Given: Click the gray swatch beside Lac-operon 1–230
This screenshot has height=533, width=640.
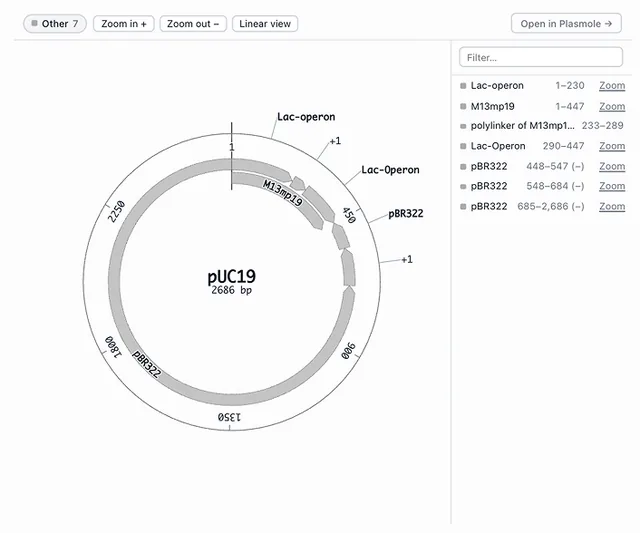Looking at the screenshot, I should click(x=463, y=86).
